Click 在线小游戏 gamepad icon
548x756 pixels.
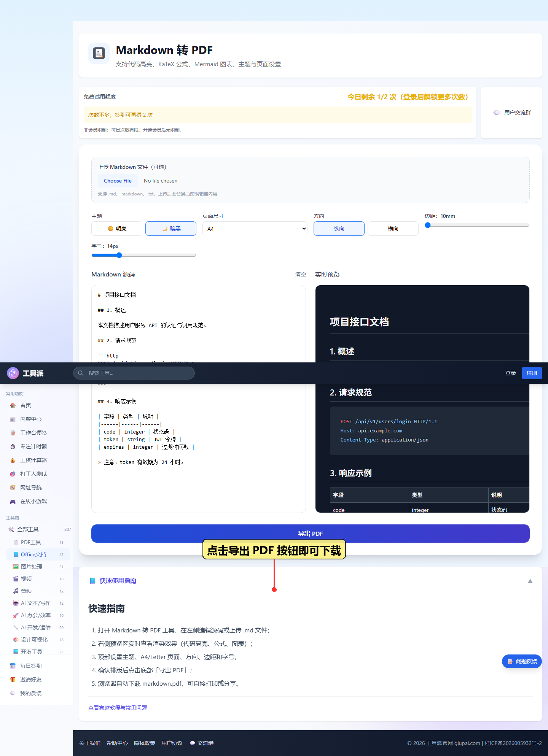pos(13,501)
